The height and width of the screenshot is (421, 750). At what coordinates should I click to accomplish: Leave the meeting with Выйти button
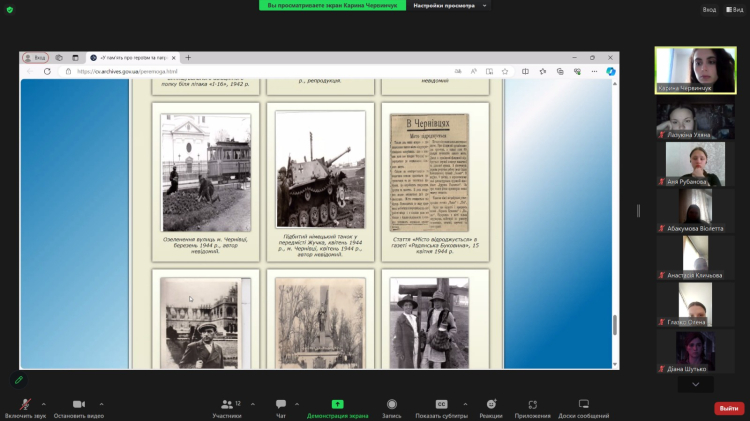tap(728, 408)
